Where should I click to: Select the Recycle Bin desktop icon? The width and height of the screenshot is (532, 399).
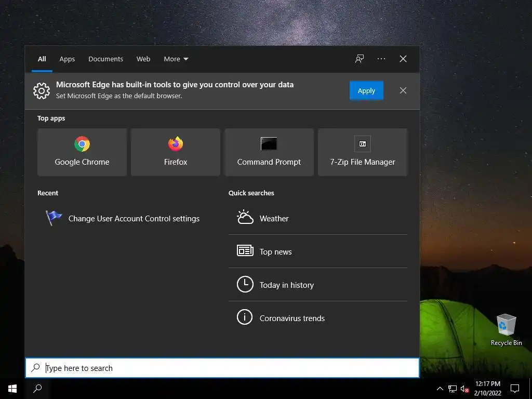click(506, 330)
